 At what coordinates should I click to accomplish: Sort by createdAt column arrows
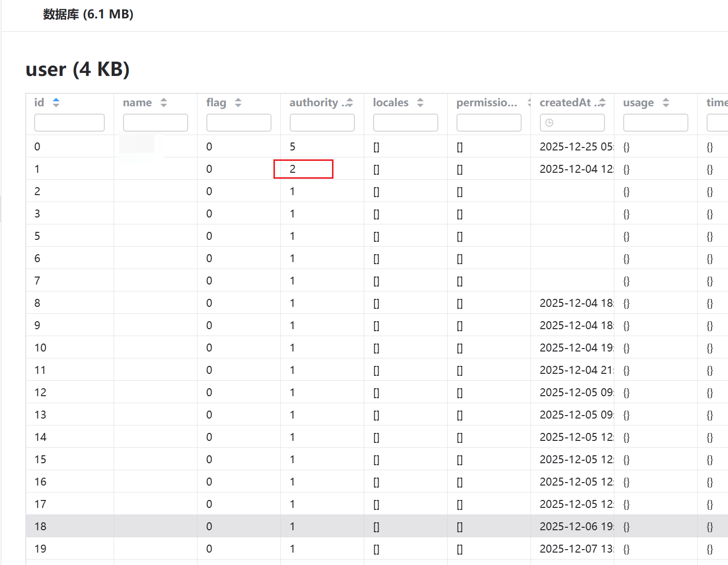click(602, 103)
